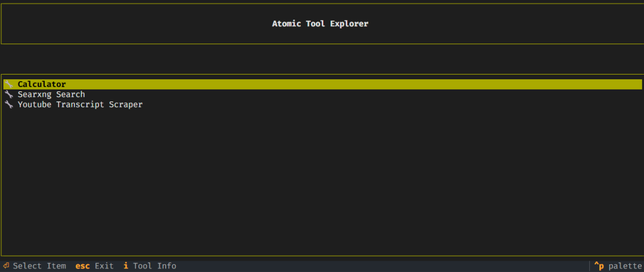
Task: Show details via 'Tool Info' label
Action: click(154, 266)
